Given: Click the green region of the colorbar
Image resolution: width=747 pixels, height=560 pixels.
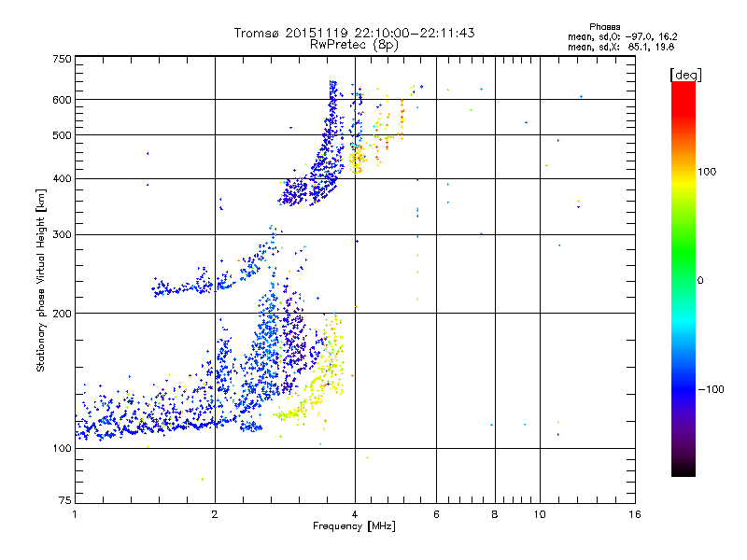Looking at the screenshot, I should pos(684,252).
